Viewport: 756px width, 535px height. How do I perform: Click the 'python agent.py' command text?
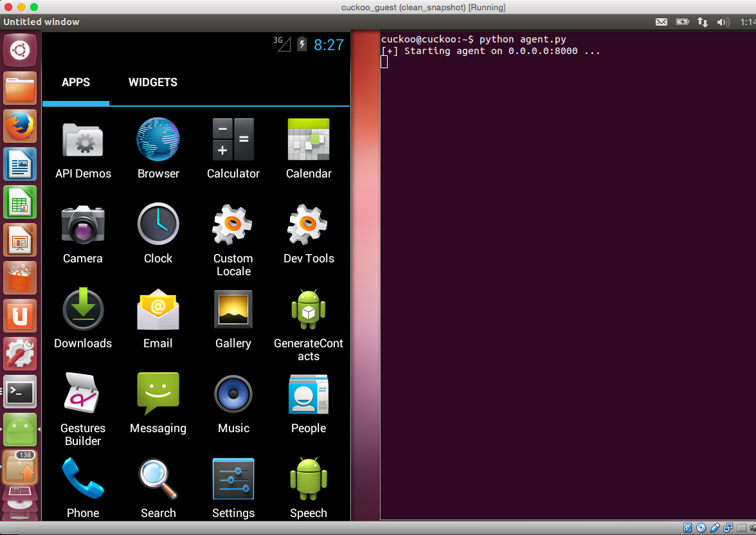pyautogui.click(x=522, y=39)
